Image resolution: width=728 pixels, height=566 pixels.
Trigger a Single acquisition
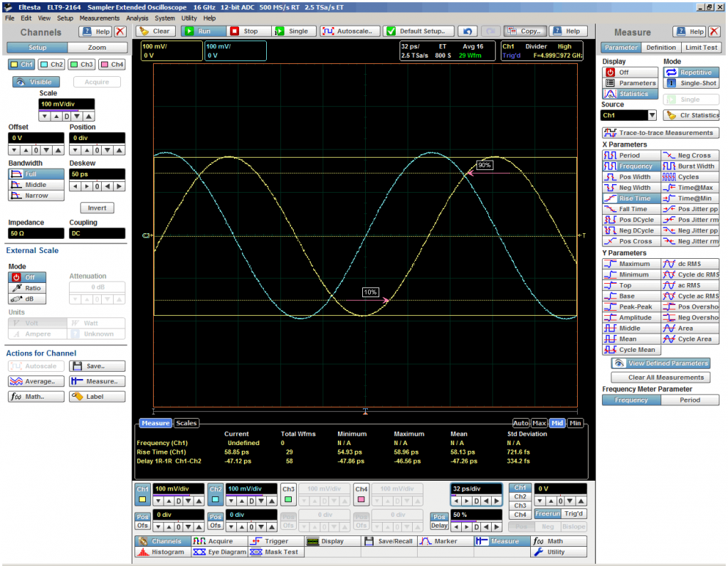292,31
